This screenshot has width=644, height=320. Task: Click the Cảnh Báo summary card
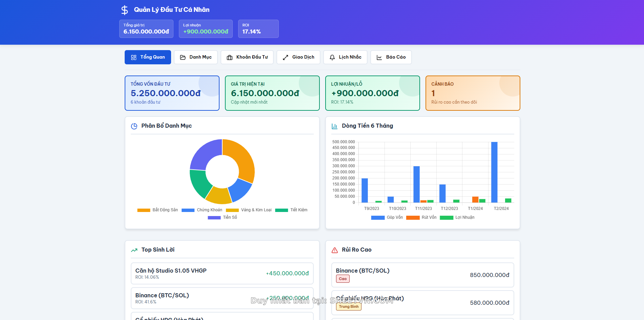click(473, 93)
